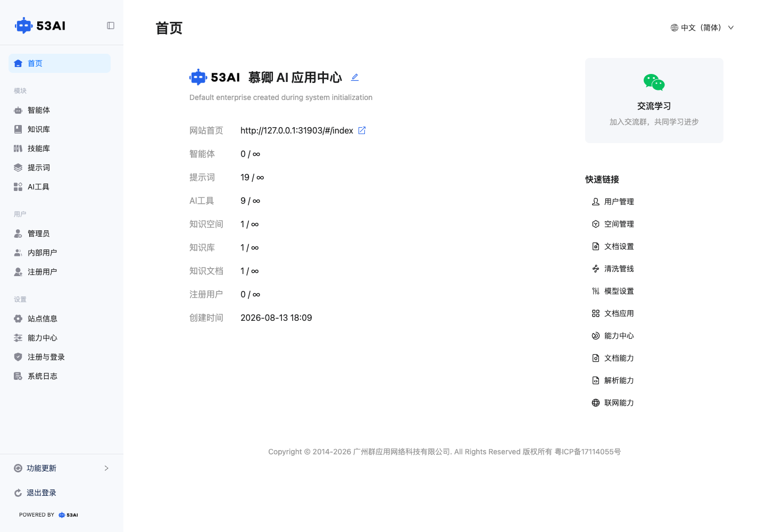Open 管理员 user management entry
The height and width of the screenshot is (532, 766).
(60, 234)
